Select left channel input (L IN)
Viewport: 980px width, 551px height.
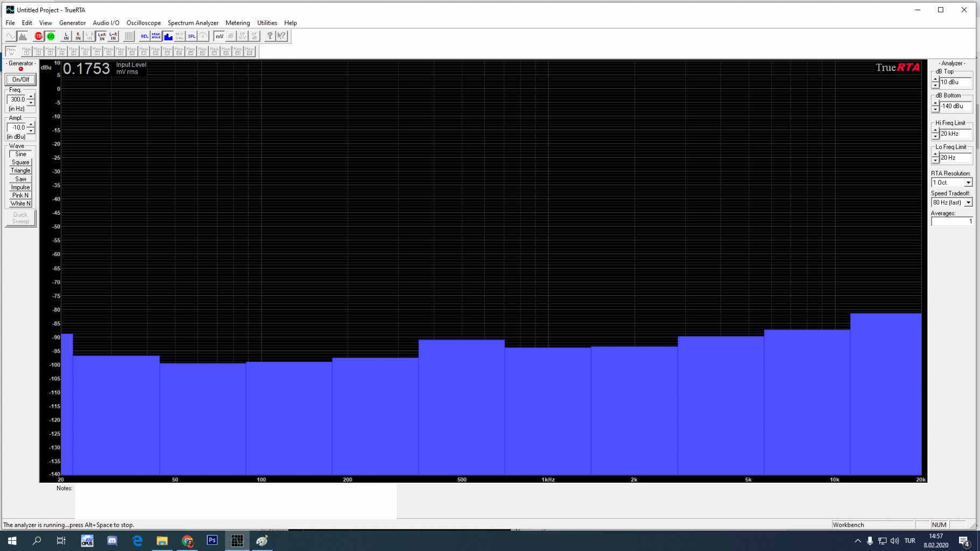(66, 36)
